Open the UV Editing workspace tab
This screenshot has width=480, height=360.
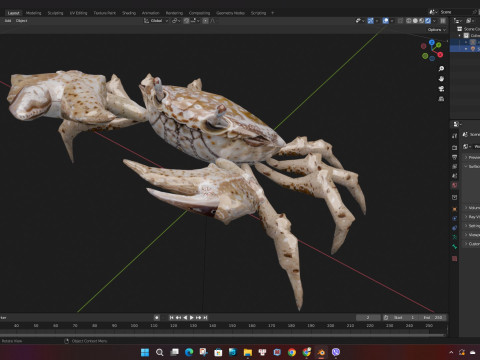pos(78,13)
